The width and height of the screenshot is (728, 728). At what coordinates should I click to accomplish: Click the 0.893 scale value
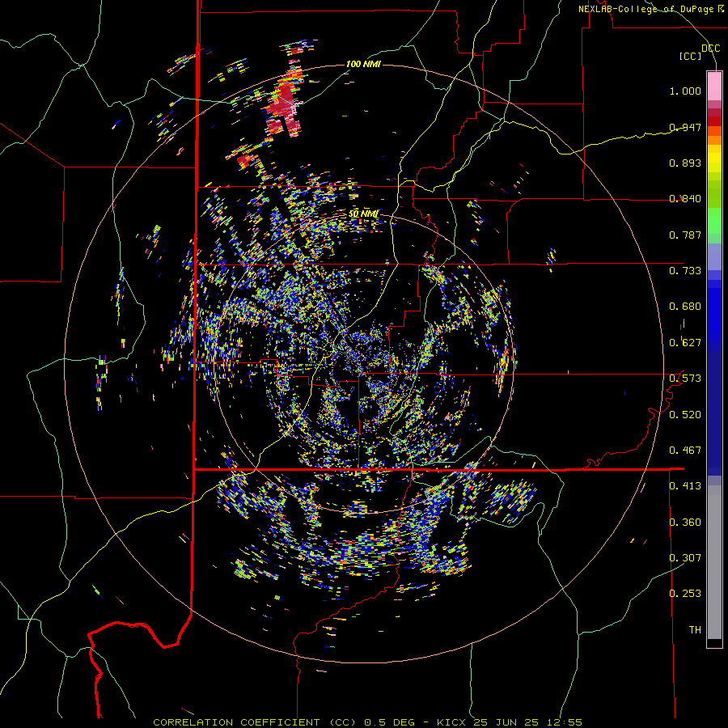(x=685, y=163)
